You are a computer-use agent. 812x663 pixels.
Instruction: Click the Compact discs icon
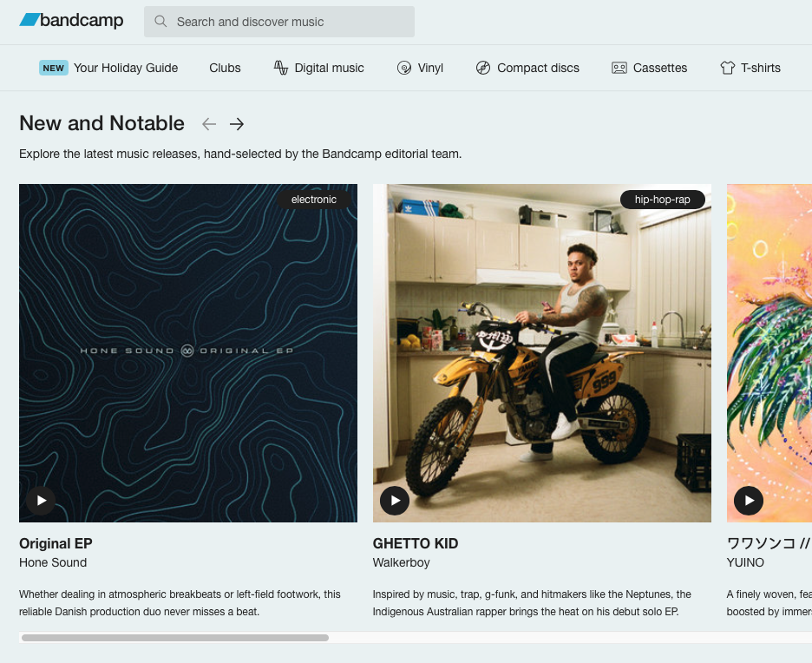click(x=483, y=68)
